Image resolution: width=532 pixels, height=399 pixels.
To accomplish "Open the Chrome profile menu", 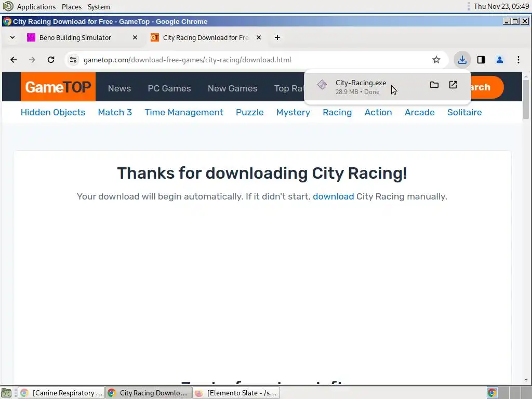I will 500,60.
